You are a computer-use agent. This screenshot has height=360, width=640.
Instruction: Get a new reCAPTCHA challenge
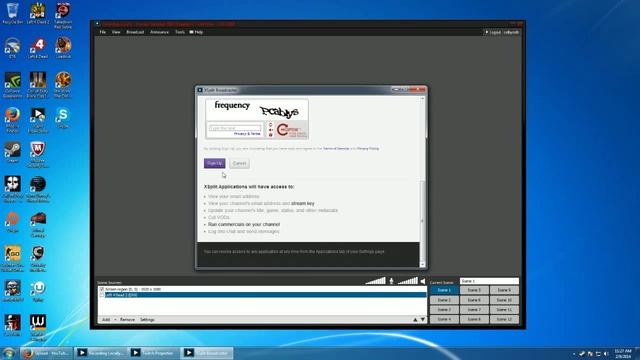tap(271, 124)
